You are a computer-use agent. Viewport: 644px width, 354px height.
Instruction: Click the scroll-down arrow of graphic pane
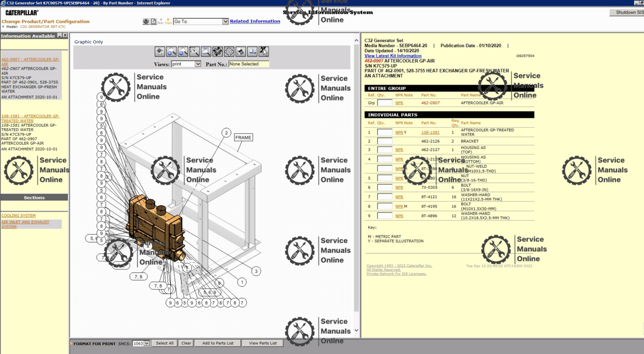click(x=356, y=330)
